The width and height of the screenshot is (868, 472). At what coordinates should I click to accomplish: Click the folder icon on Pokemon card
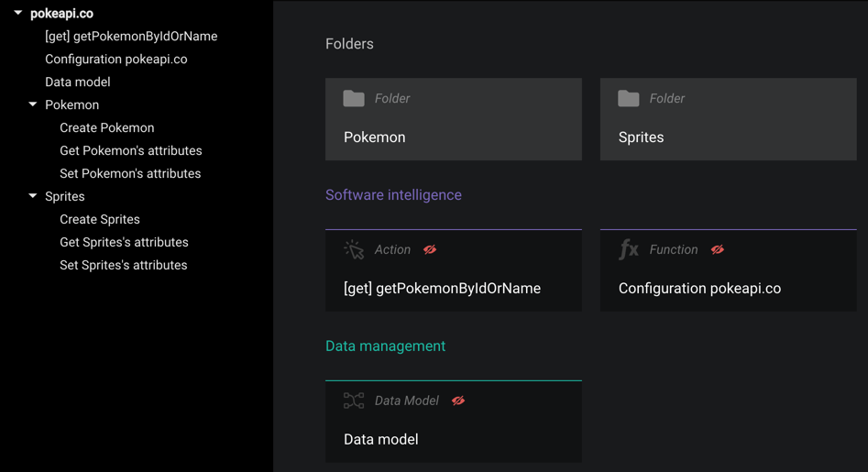pos(354,98)
